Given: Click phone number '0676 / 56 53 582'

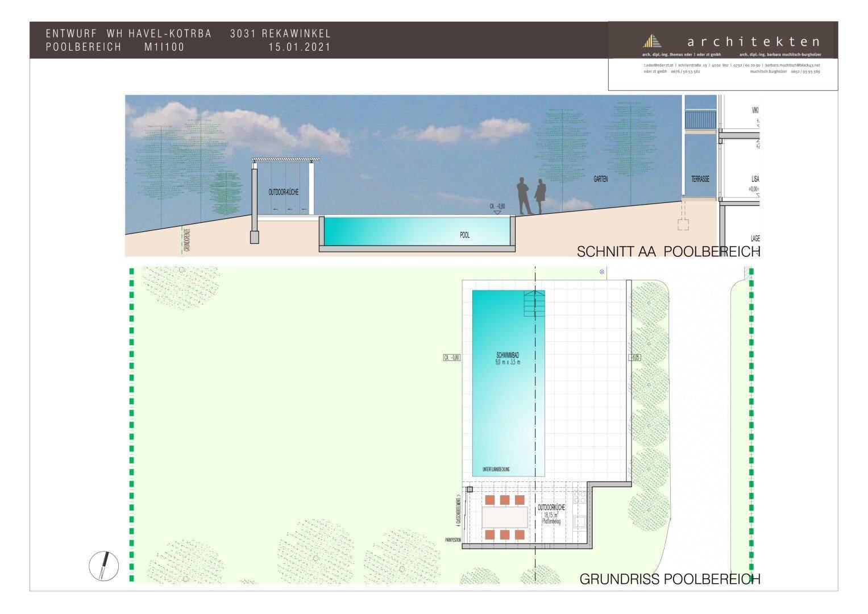Looking at the screenshot, I should (685, 72).
